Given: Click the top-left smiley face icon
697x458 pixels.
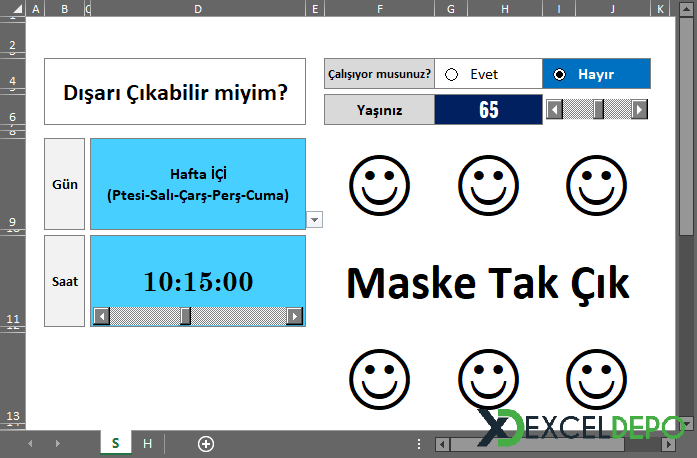Looking at the screenshot, I should 379,184.
